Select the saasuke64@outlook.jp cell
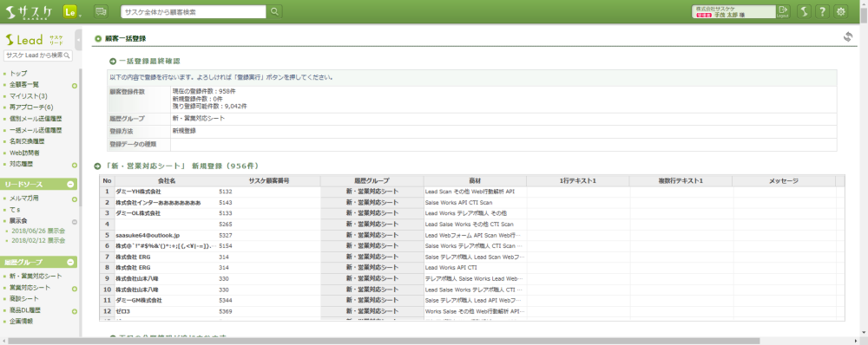 167,235
